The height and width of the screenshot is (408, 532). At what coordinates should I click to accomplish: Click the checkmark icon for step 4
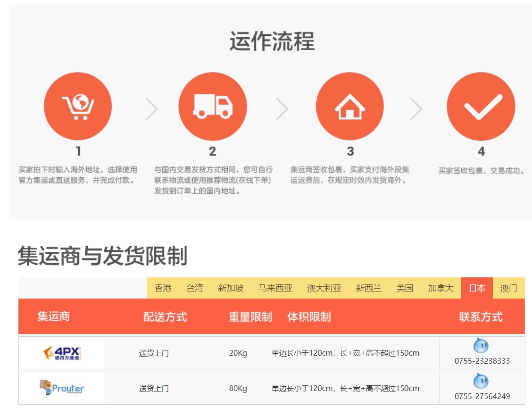coord(481,106)
